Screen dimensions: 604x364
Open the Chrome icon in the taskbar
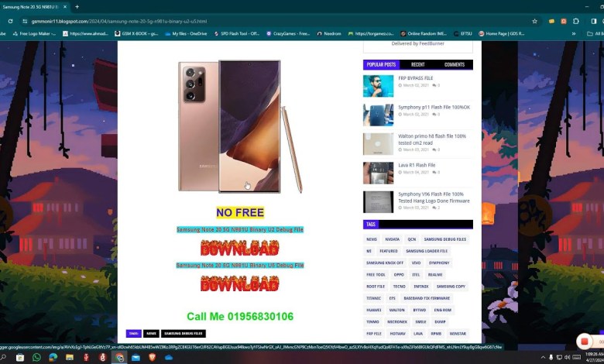point(119,358)
